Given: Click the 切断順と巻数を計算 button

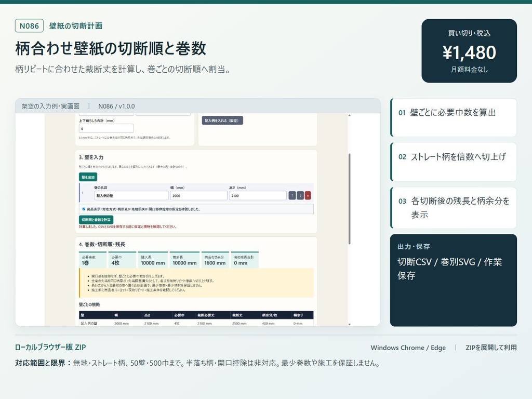Looking at the screenshot, I should tap(96, 220).
